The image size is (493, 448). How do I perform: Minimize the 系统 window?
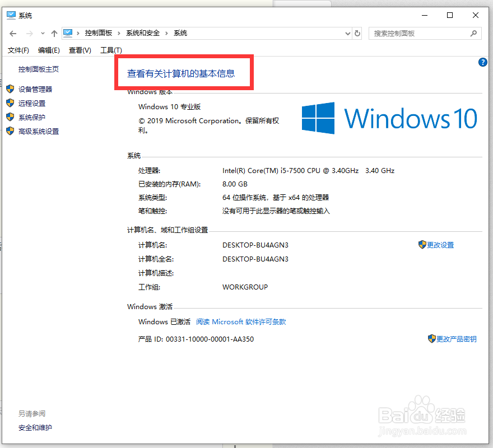coord(425,16)
